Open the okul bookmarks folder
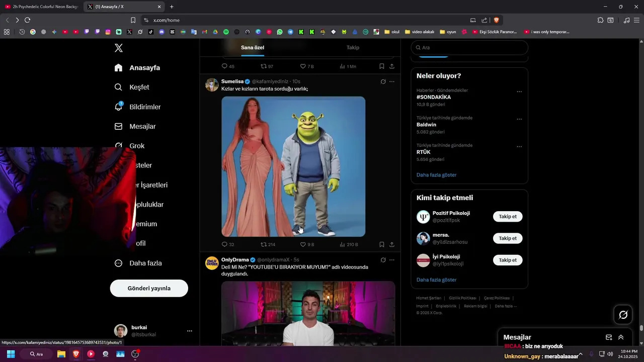 coord(392,32)
